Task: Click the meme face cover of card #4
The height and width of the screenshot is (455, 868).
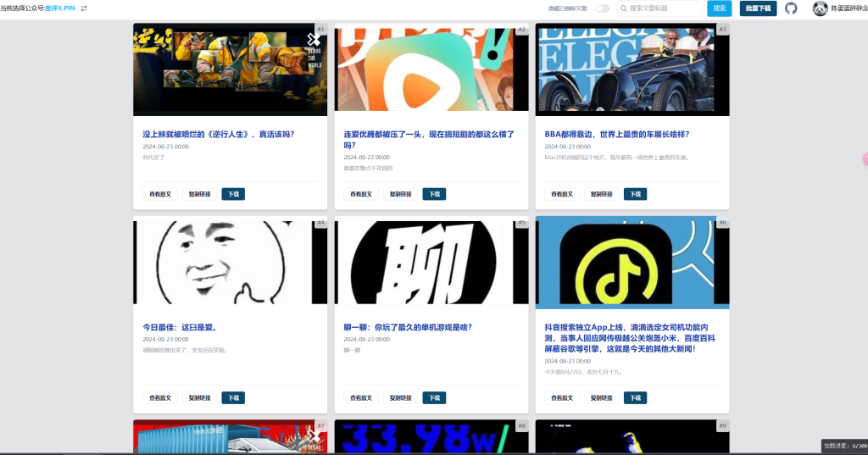Action: (x=230, y=263)
